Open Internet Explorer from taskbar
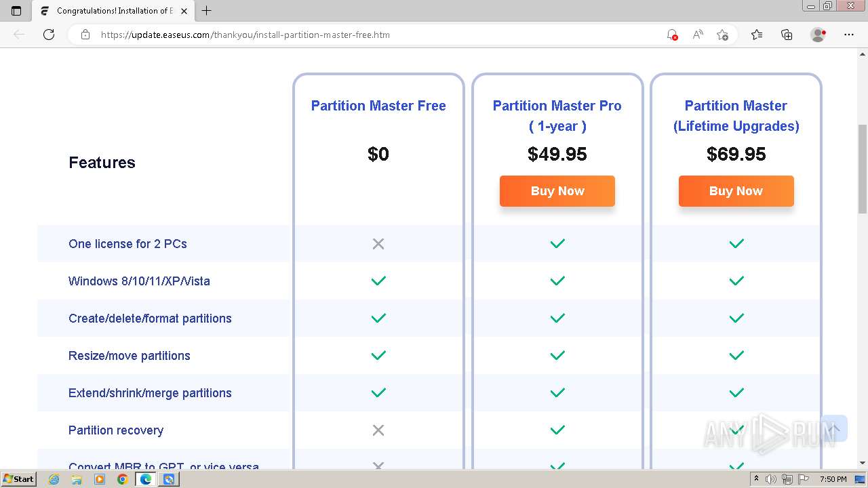This screenshot has width=868, height=488. [54, 479]
